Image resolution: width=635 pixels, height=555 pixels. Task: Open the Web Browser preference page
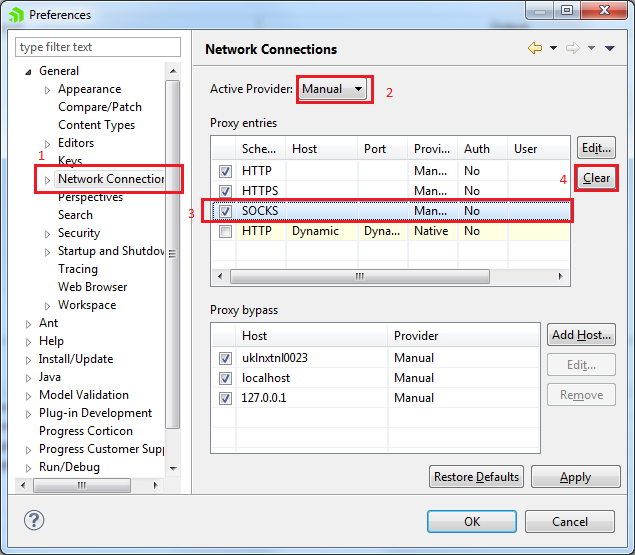[93, 287]
